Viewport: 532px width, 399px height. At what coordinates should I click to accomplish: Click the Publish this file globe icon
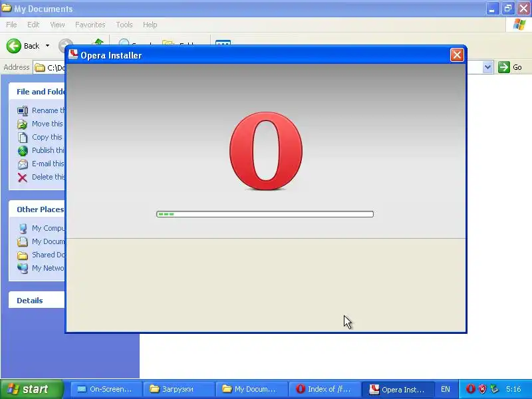point(23,151)
